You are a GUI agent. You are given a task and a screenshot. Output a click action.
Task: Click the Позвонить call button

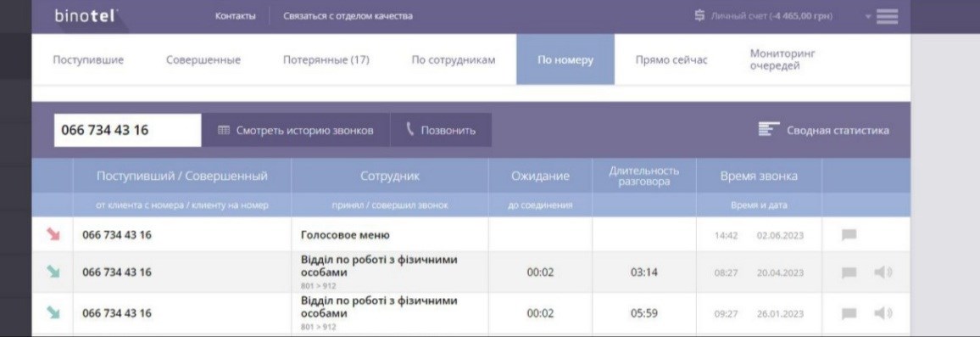click(x=441, y=130)
